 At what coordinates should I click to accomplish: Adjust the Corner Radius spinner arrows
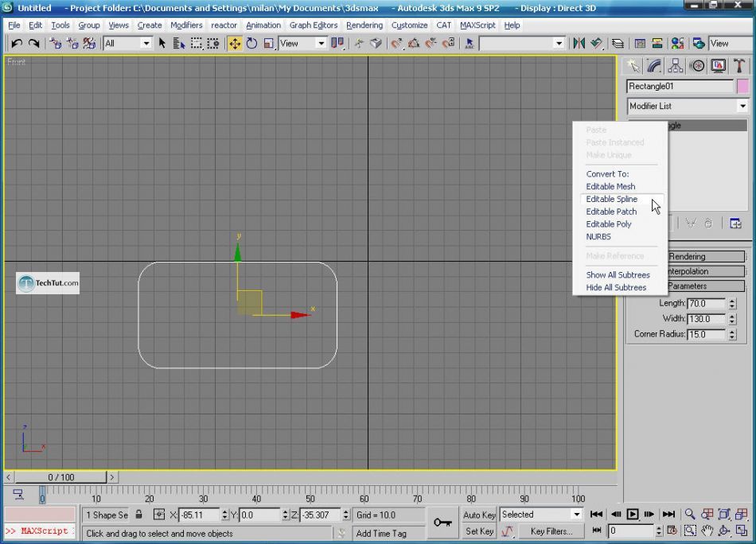(732, 334)
